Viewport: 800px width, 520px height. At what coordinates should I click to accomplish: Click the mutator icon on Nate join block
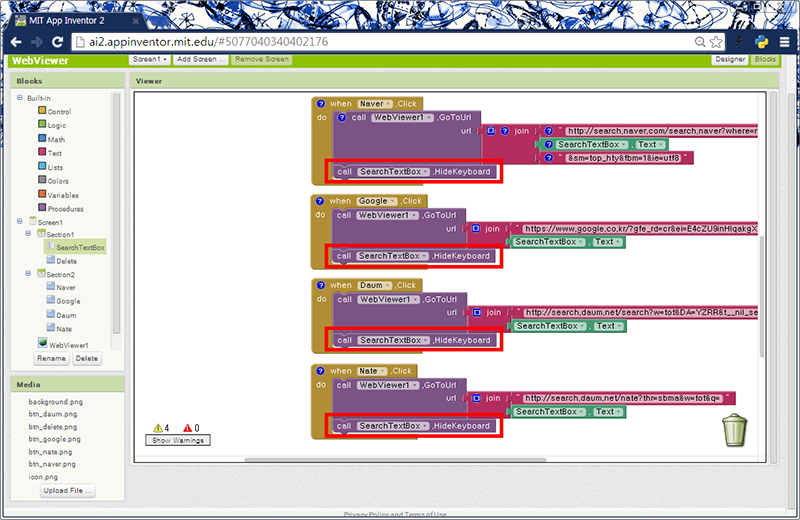pyautogui.click(x=476, y=398)
